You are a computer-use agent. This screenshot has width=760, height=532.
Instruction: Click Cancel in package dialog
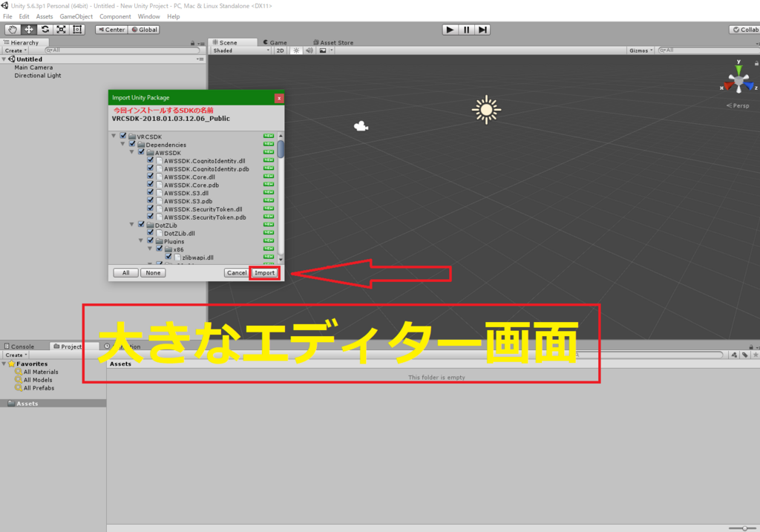coord(237,273)
